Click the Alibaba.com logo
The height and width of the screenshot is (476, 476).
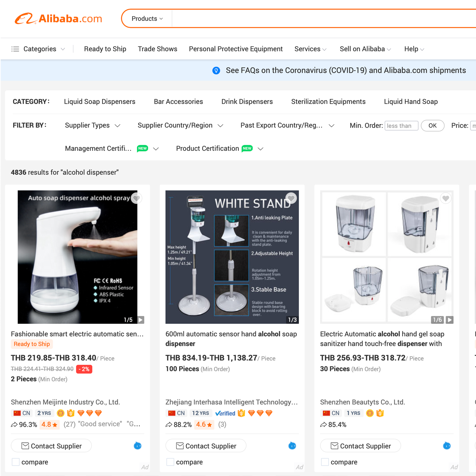tap(58, 18)
